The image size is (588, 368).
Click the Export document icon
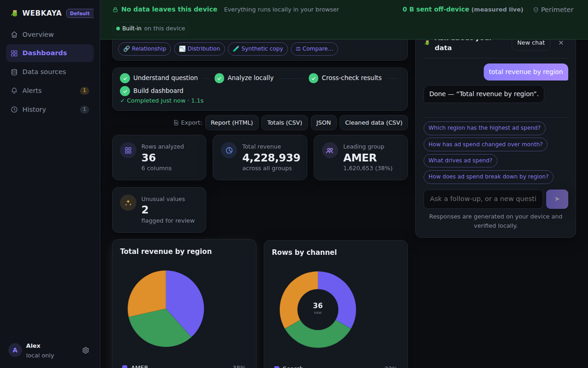point(176,123)
